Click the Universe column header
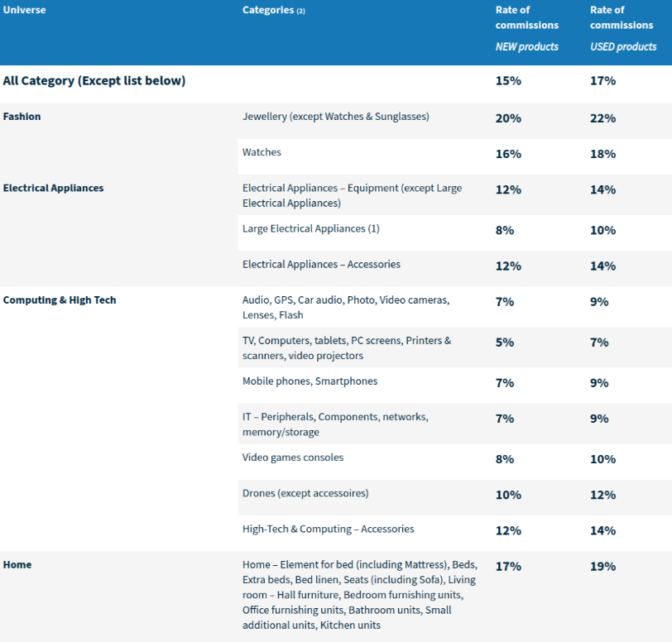This screenshot has width=672, height=642. [x=25, y=10]
